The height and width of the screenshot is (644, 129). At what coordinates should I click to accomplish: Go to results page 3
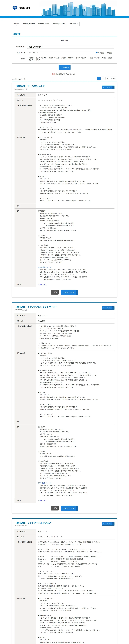tap(107, 78)
